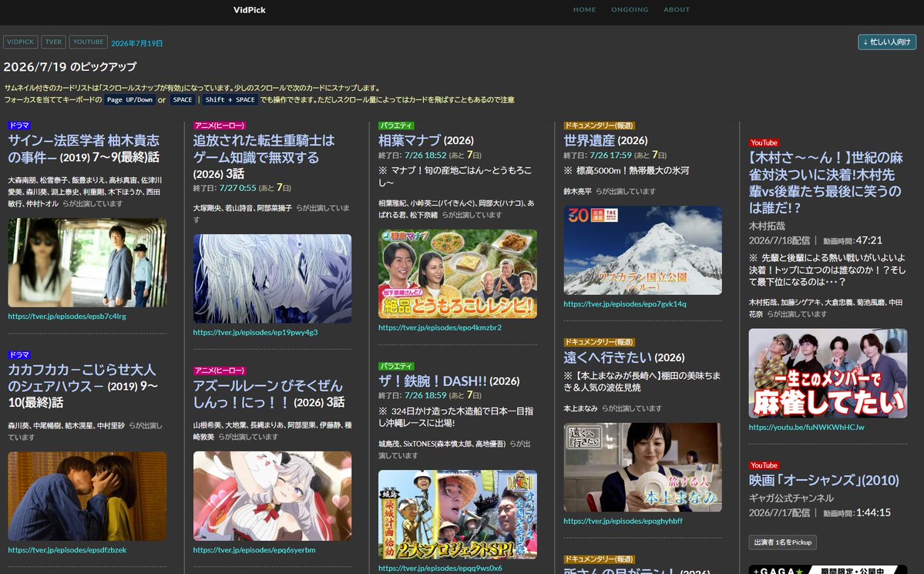Click ギャガ公式チャンネル channel name
The width and height of the screenshot is (924, 574).
coord(791,498)
